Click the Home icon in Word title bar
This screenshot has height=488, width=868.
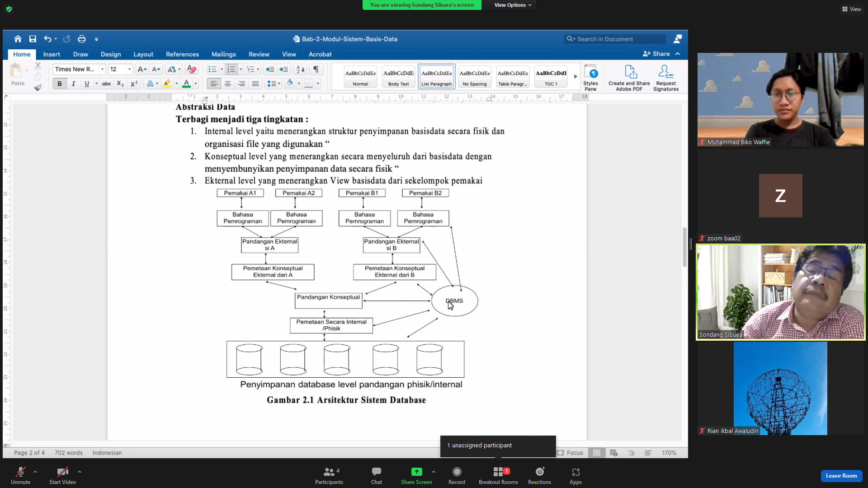[x=18, y=39]
